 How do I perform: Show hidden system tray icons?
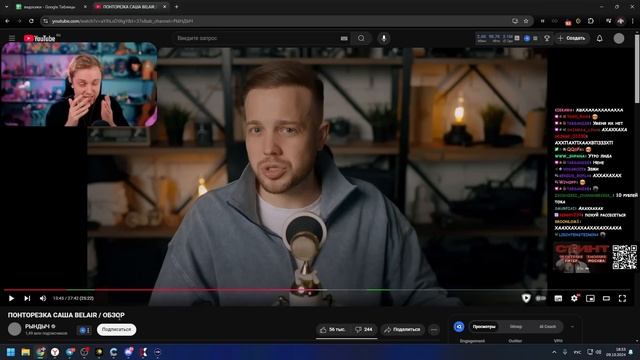coord(554,352)
